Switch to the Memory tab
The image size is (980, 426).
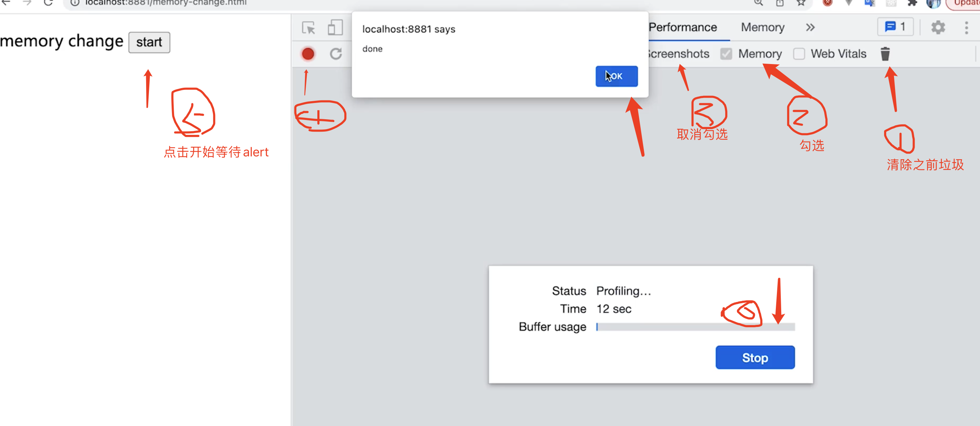pyautogui.click(x=762, y=27)
